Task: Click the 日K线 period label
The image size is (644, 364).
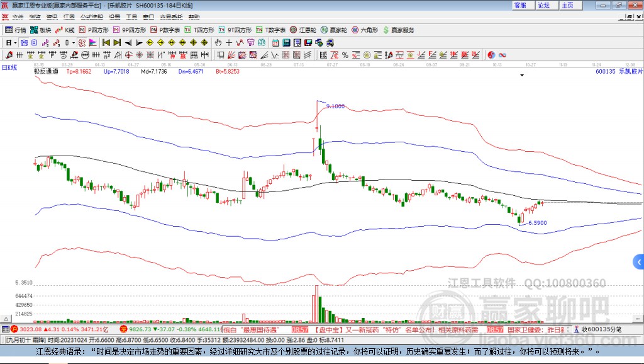Action: (x=9, y=68)
